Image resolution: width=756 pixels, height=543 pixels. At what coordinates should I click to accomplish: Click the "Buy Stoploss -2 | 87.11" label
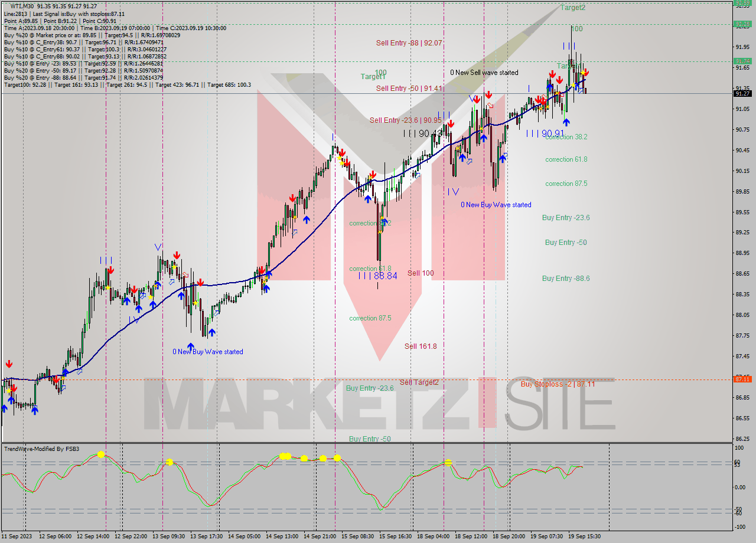coord(558,384)
